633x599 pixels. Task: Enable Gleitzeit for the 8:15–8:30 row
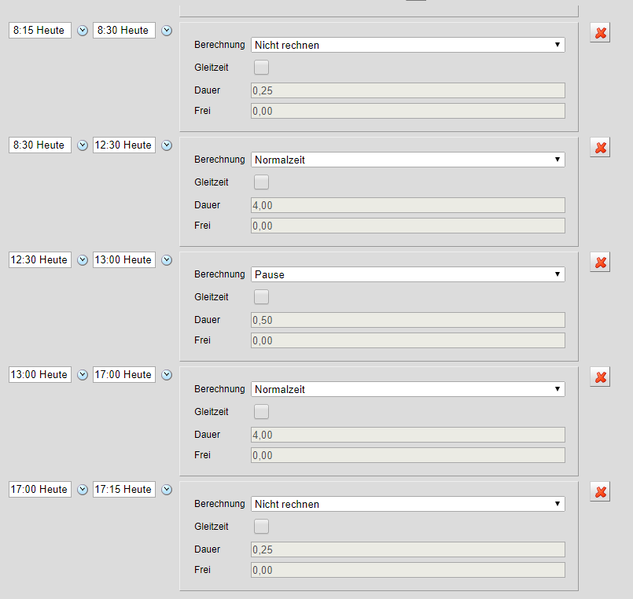[261, 67]
